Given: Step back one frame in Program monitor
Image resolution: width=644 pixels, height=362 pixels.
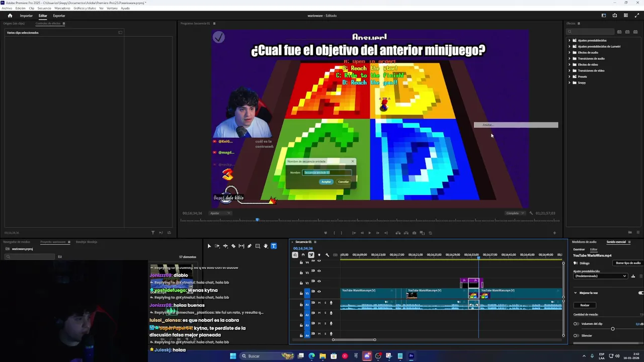Looking at the screenshot, I should click(x=362, y=233).
